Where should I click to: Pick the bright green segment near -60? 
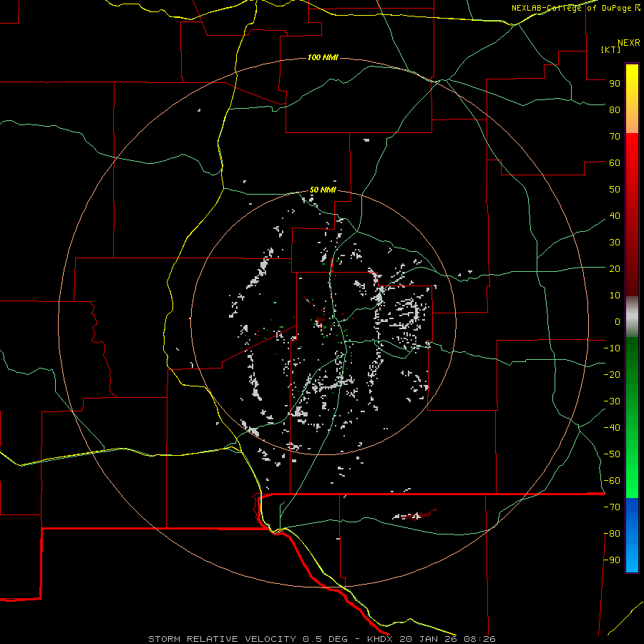point(632,484)
